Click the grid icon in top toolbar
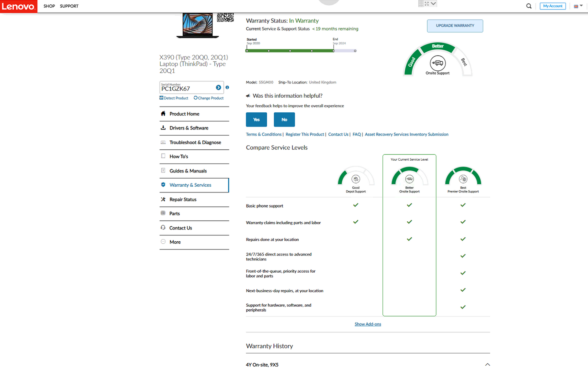This screenshot has width=588, height=369. tap(421, 3)
